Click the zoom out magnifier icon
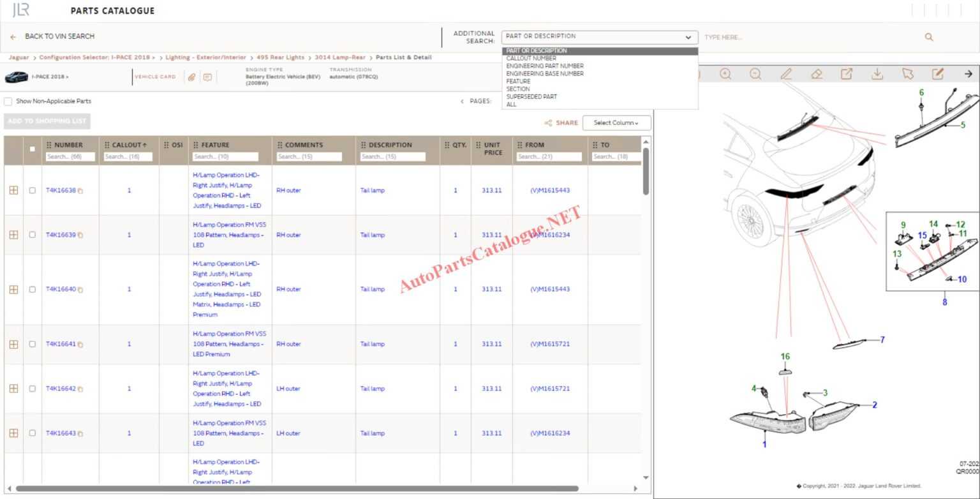Viewport: 980px width, 499px height. [755, 74]
